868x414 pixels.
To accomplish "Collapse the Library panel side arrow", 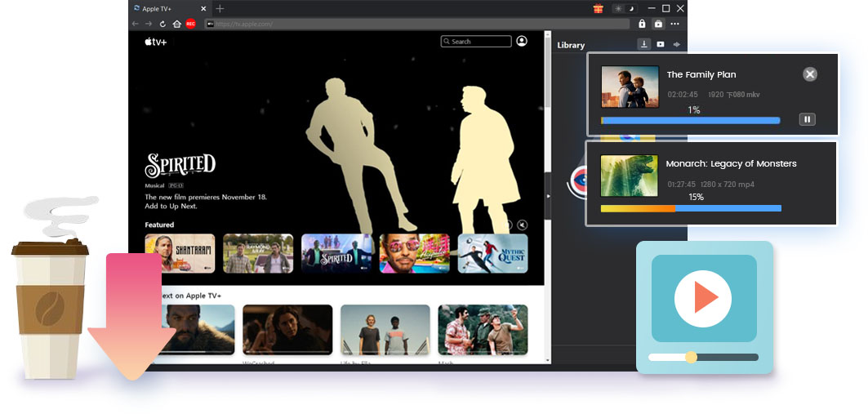I will click(548, 196).
